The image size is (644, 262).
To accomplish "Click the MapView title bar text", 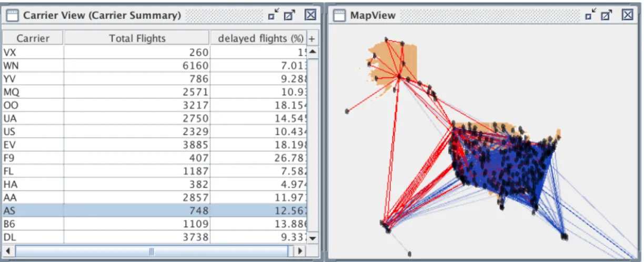I will coord(373,15).
